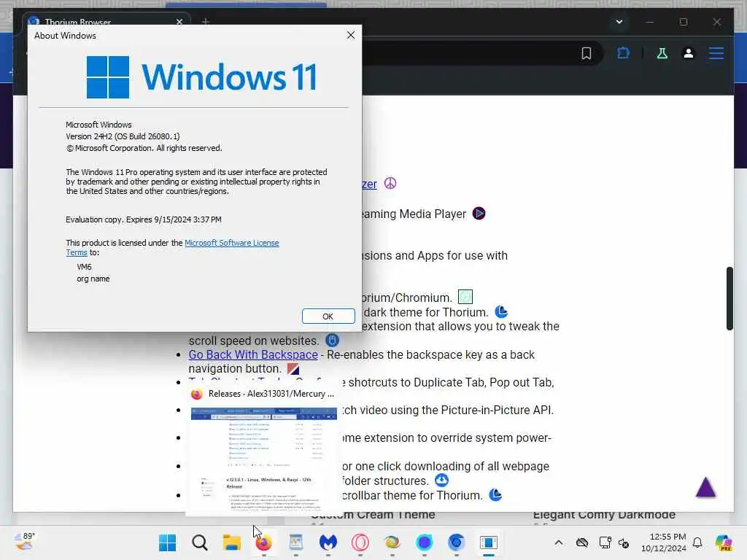
Task: Show hidden system tray icons
Action: tap(558, 542)
